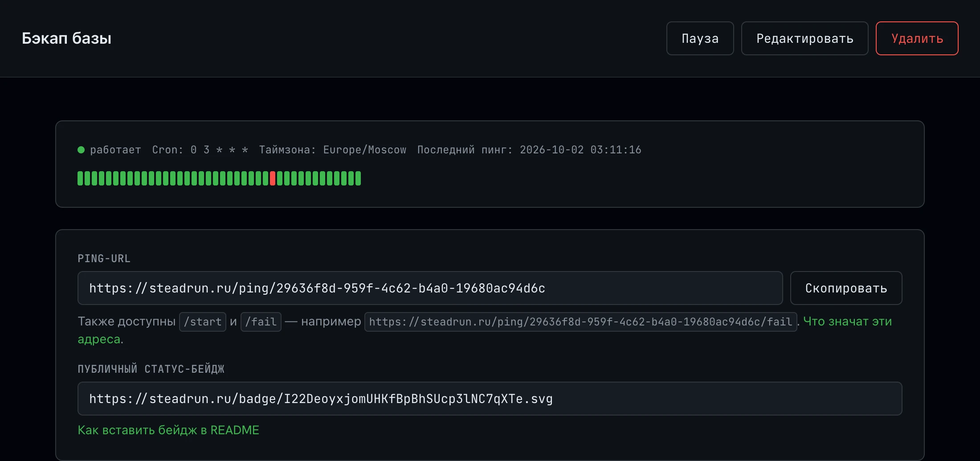Copy ping URL with Скопировать button
Viewport: 980px width, 461px height.
pos(846,288)
